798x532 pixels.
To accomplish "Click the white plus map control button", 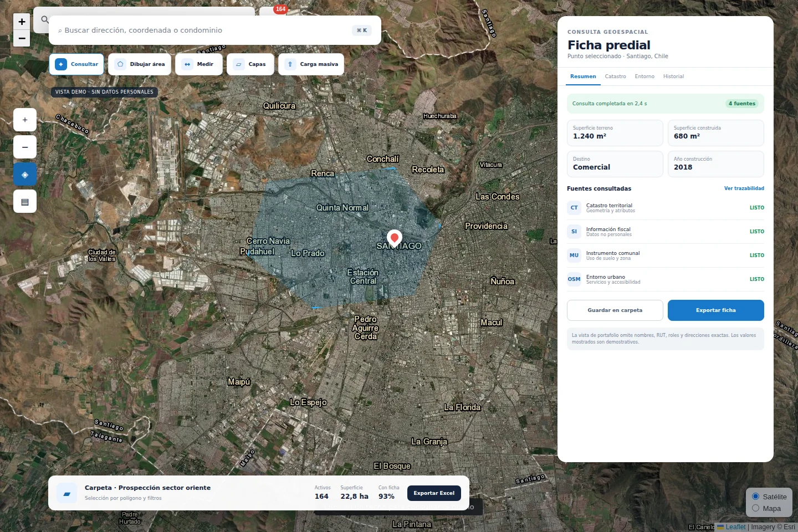I will pyautogui.click(x=25, y=120).
